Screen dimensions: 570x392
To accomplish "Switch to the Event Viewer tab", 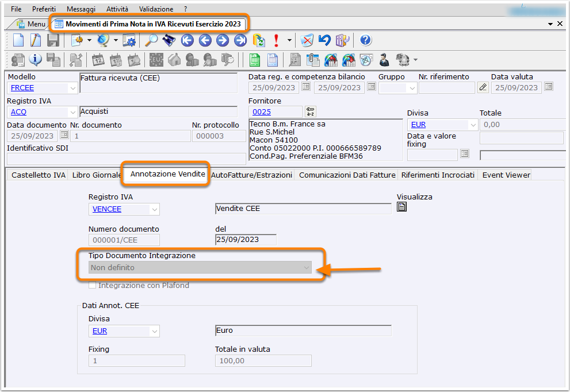I will click(506, 175).
